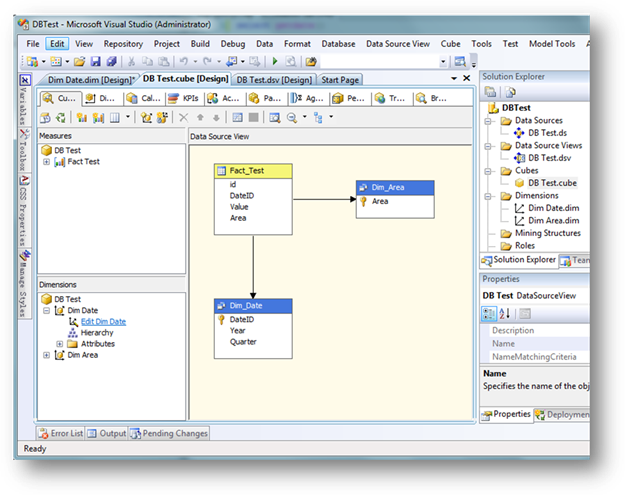Open the solution configuration combo box dropdown
Viewport: 625px width, 495px height.
tap(443, 62)
